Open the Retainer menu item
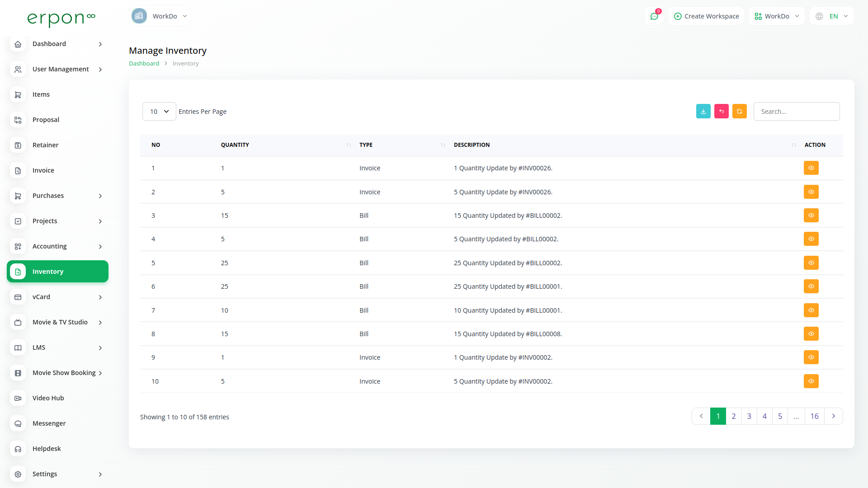This screenshot has width=868, height=488. click(57, 145)
